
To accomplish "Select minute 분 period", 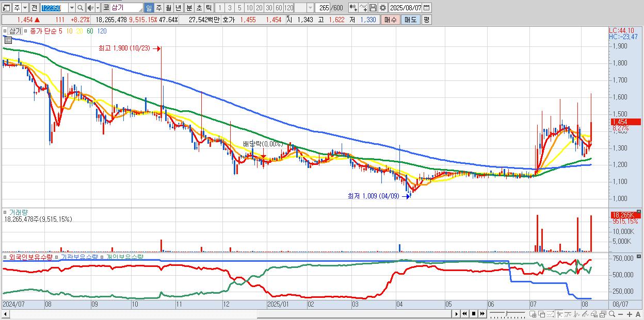I will coord(188,8).
